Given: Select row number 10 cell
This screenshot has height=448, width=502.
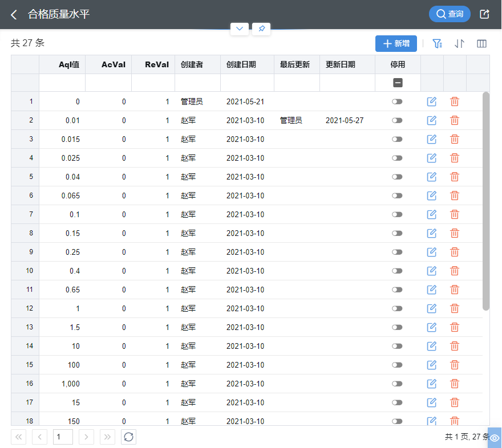Looking at the screenshot, I should (25, 271).
